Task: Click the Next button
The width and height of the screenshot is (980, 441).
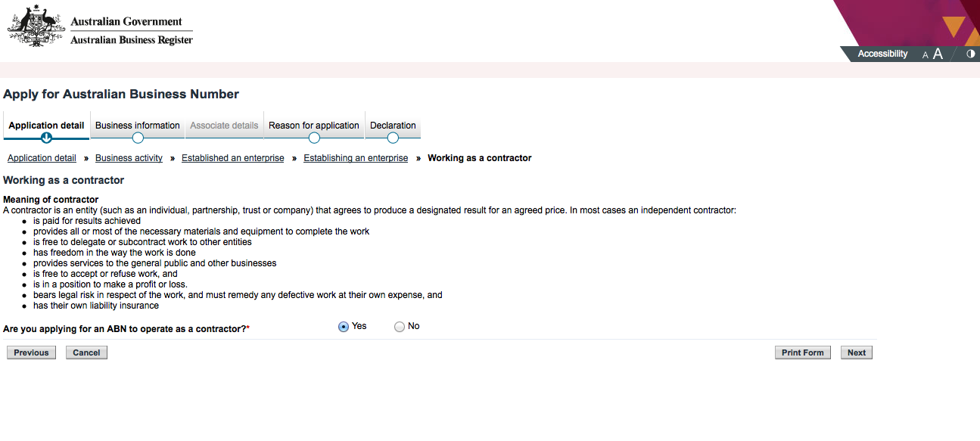Action: pos(857,352)
